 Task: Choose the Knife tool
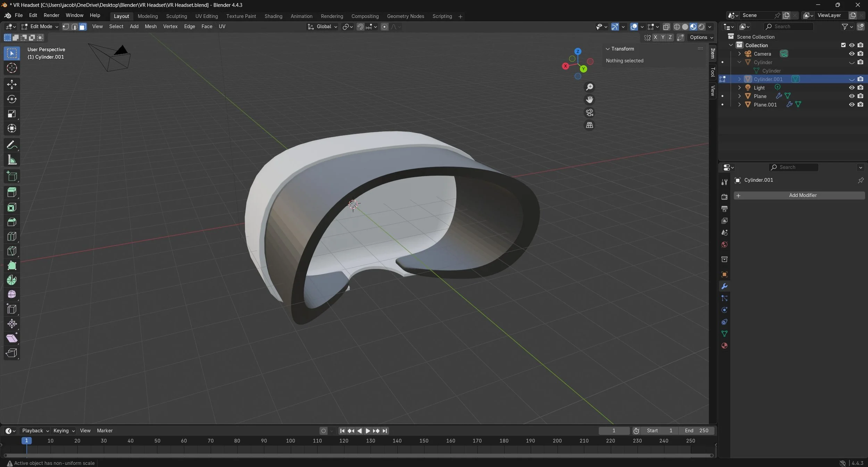point(12,251)
